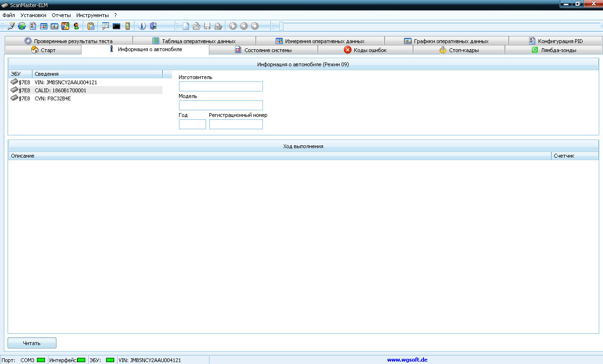Click the exit door toolbar icon

point(153,26)
